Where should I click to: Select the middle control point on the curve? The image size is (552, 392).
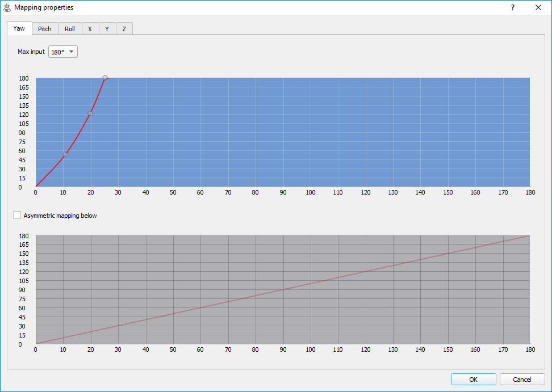click(90, 113)
